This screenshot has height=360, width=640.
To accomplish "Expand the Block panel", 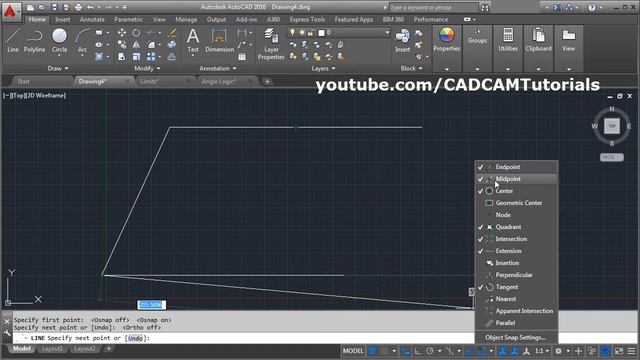I will click(411, 69).
